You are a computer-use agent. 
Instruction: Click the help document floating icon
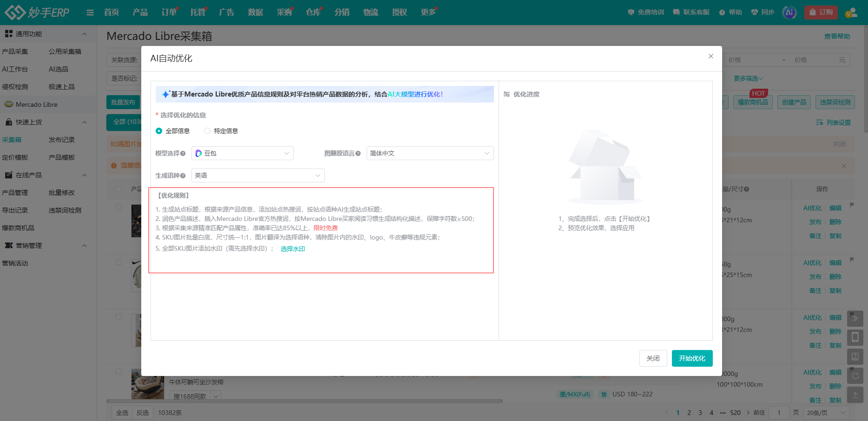[855, 356]
